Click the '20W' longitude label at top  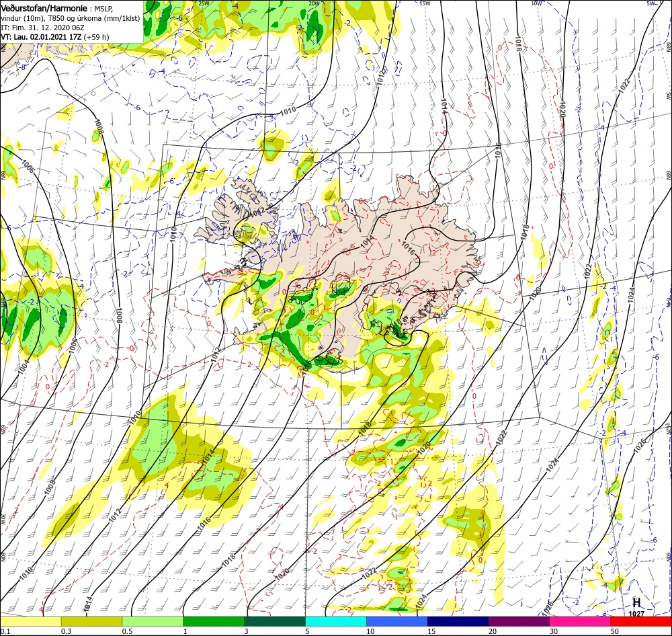click(314, 3)
